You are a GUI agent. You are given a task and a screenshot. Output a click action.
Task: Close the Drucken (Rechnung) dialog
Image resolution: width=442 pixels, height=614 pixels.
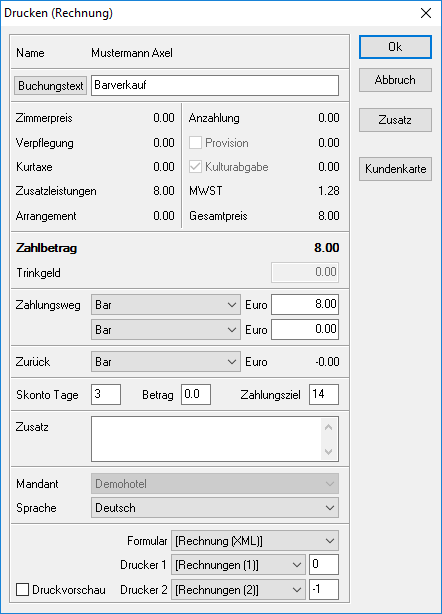coord(426,13)
